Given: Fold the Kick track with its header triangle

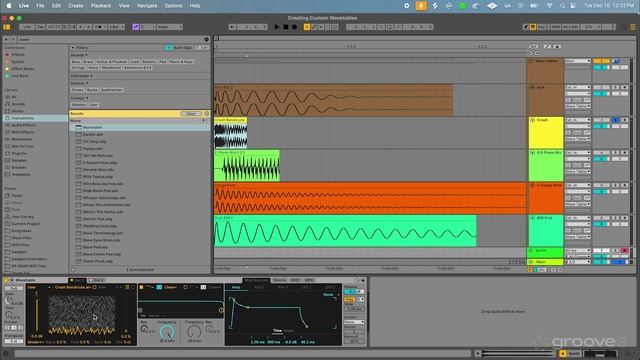Looking at the screenshot, I should tap(532, 87).
